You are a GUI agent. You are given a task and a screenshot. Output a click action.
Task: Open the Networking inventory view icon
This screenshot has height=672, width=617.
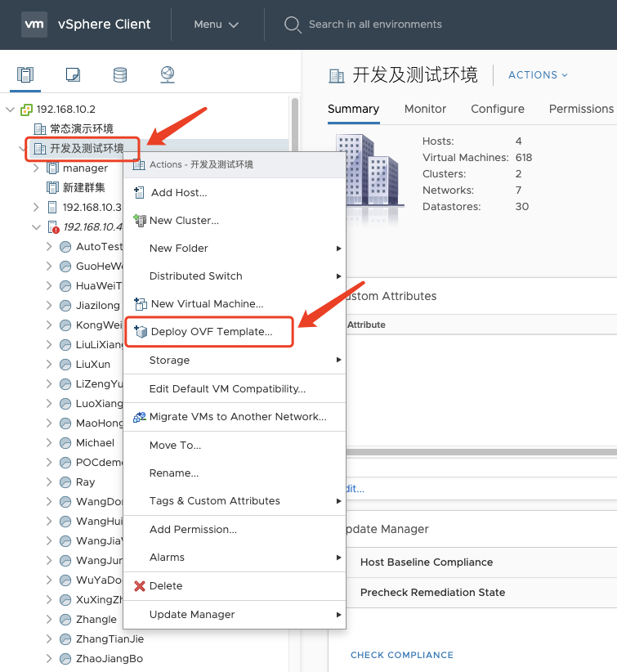[167, 74]
